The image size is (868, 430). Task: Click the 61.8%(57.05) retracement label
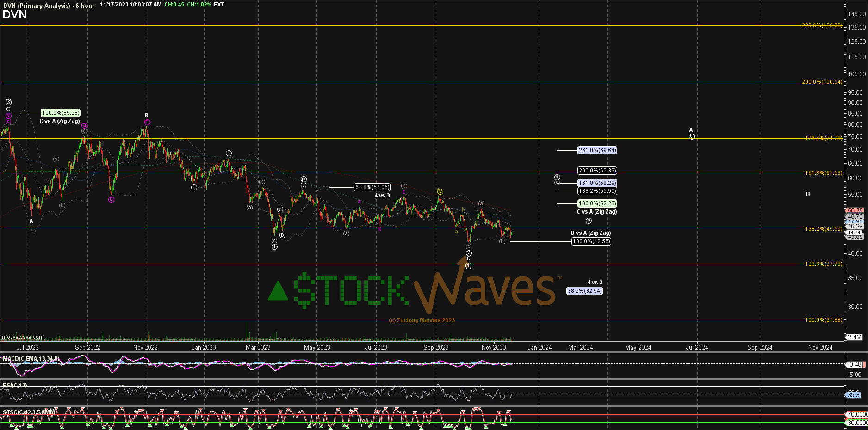[372, 187]
